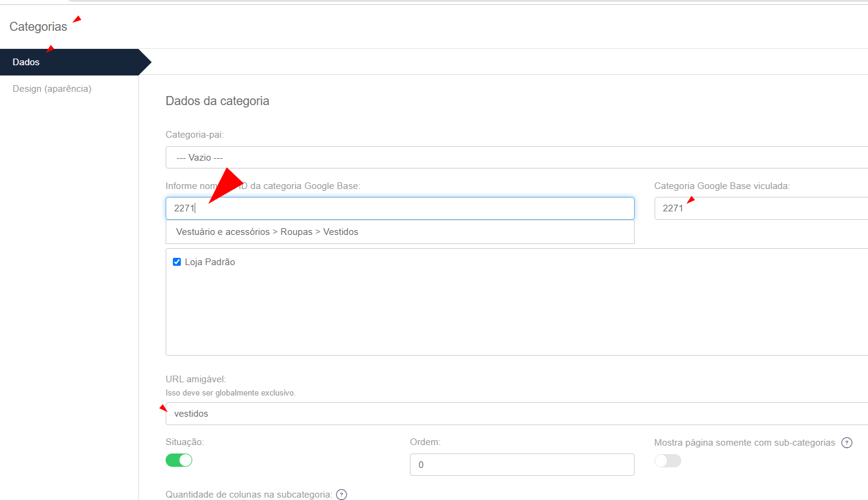Click the Categorias page heading
Viewport: 868px width, 500px height.
point(39,27)
